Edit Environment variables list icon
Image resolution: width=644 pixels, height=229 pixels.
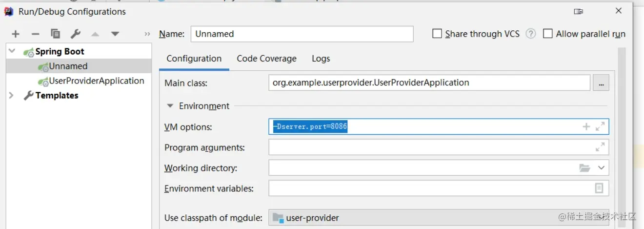[599, 188]
